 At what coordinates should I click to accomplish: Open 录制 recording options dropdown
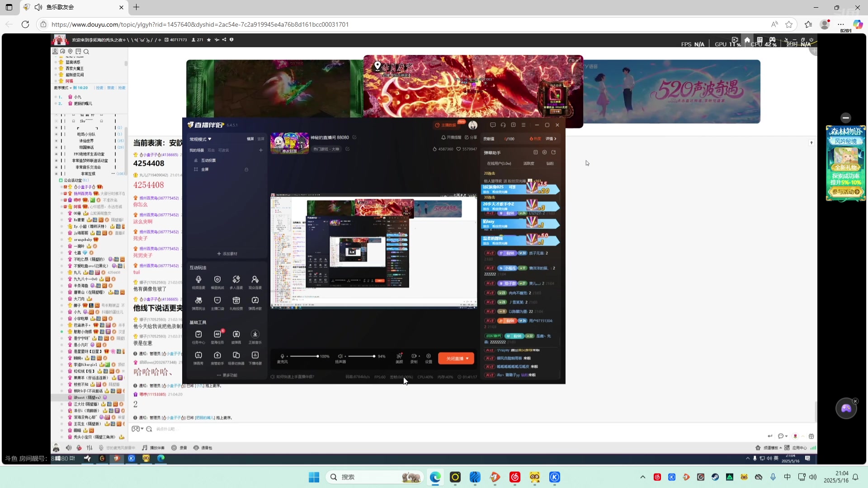pos(420,356)
